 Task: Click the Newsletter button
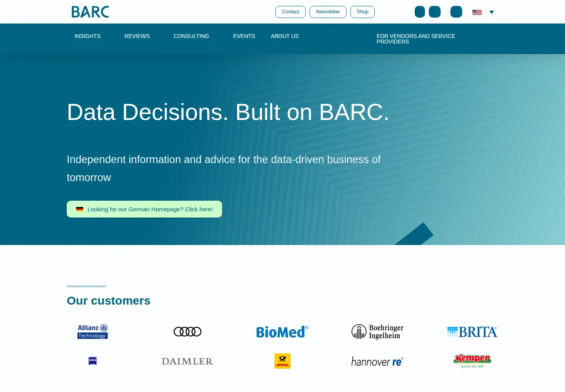pos(328,12)
